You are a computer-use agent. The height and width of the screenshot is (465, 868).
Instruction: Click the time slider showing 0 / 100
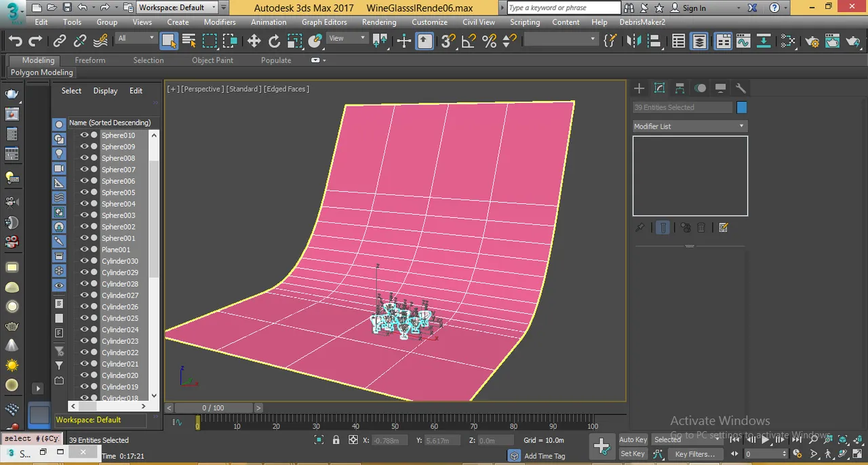tap(213, 407)
